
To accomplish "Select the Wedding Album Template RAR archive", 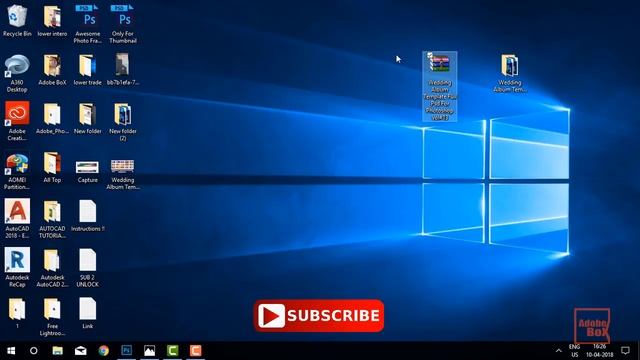I will 440,87.
